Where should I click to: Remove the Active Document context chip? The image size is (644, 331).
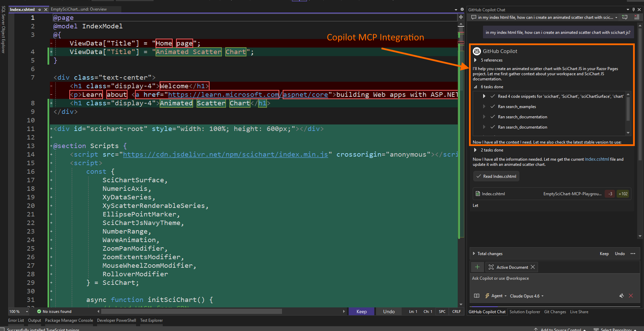(x=533, y=267)
